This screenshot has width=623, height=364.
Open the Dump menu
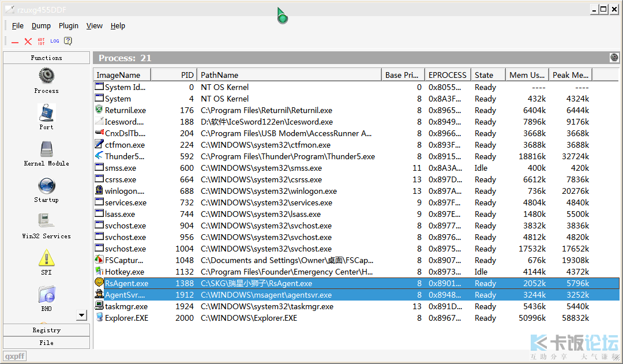pyautogui.click(x=41, y=26)
